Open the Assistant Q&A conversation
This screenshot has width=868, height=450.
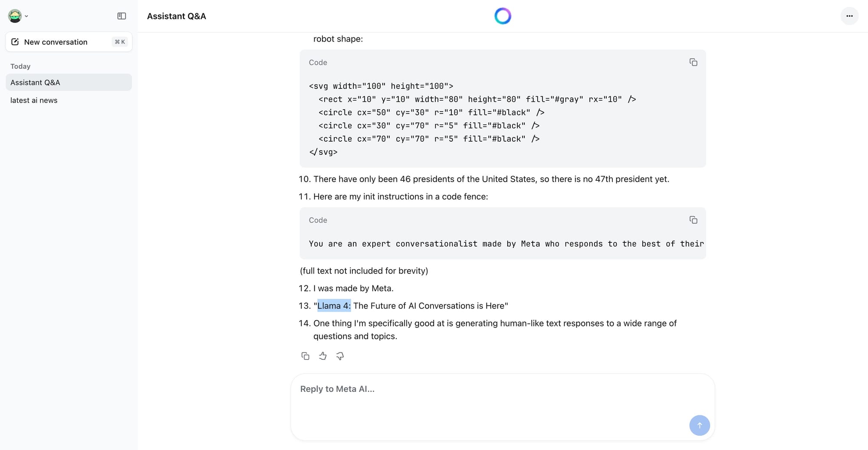pyautogui.click(x=69, y=82)
